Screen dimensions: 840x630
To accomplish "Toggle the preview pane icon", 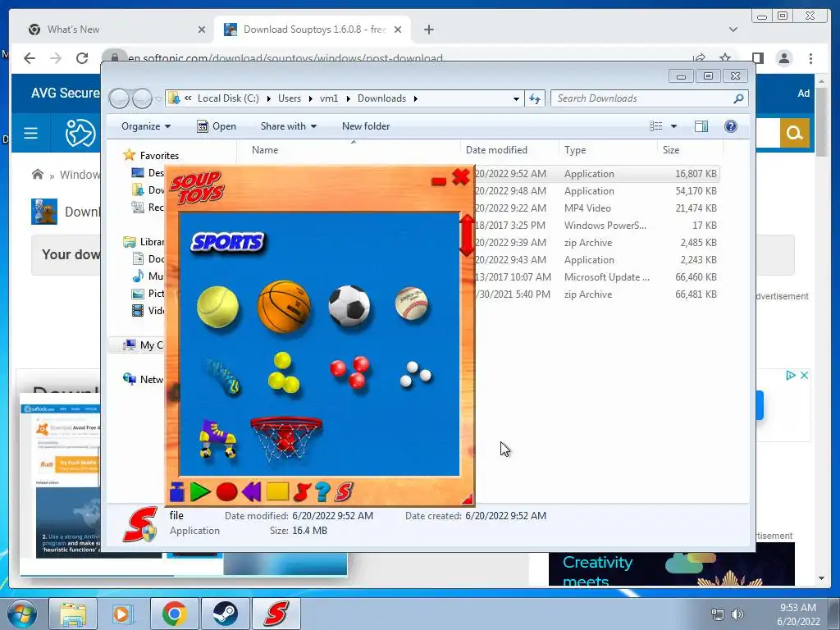I will (x=701, y=126).
